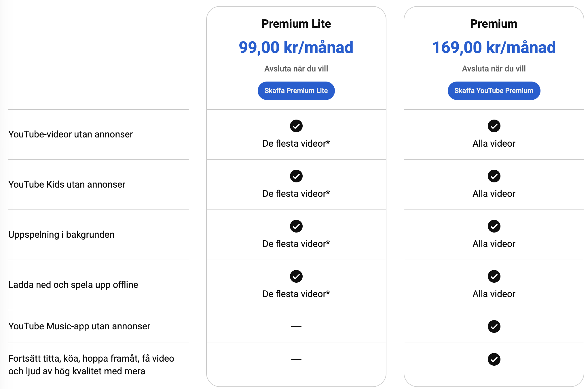This screenshot has height=389, width=588.
Task: Select the Premium Lite plan heading
Action: [296, 24]
